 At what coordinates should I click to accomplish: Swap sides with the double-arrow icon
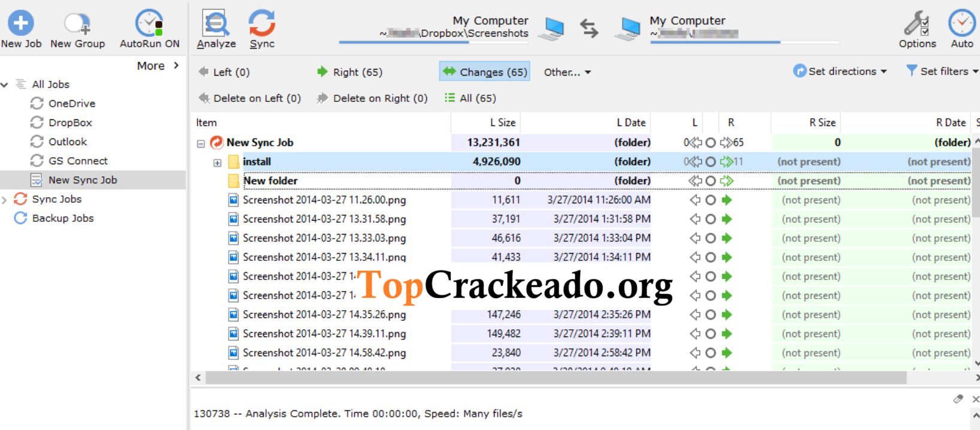point(589,28)
